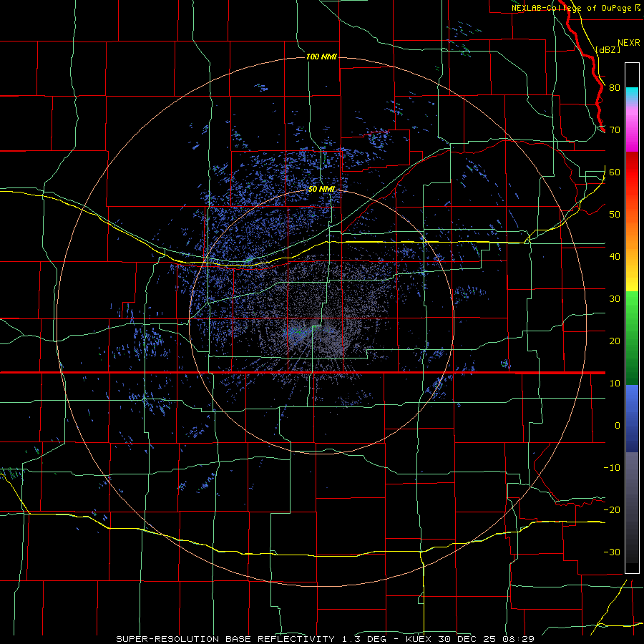Click the cyan segment of the color bar
Image resolution: width=644 pixels, height=644 pixels.
[x=632, y=94]
